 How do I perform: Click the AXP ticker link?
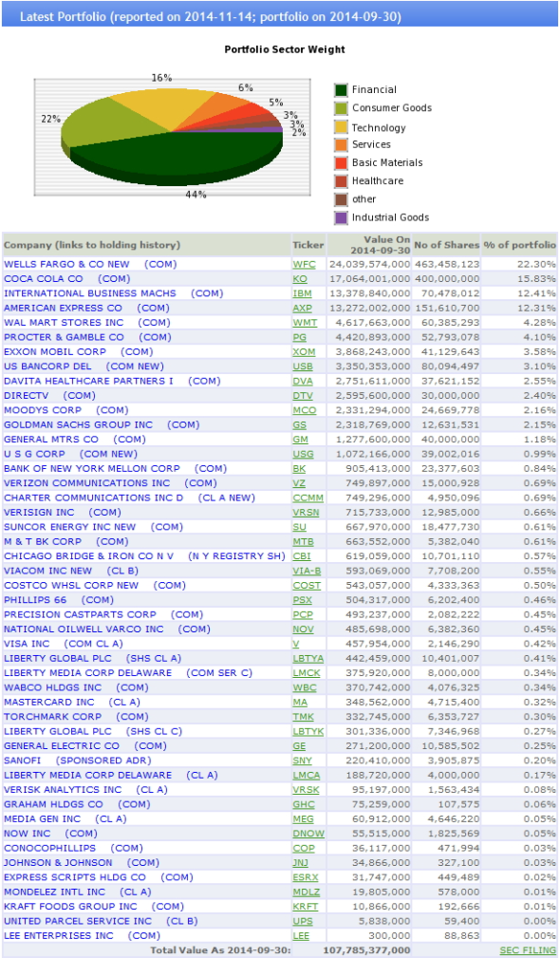pyautogui.click(x=302, y=309)
